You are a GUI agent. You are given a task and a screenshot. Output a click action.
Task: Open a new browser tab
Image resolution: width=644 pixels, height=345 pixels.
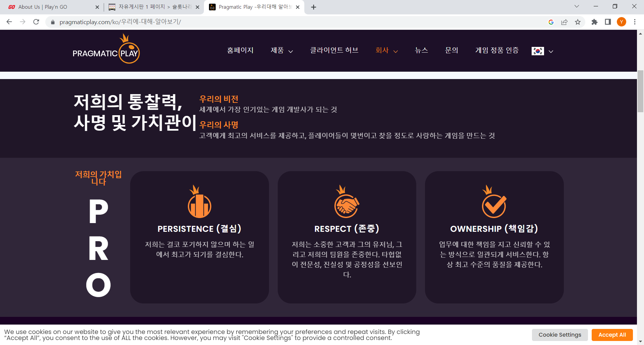pos(314,7)
